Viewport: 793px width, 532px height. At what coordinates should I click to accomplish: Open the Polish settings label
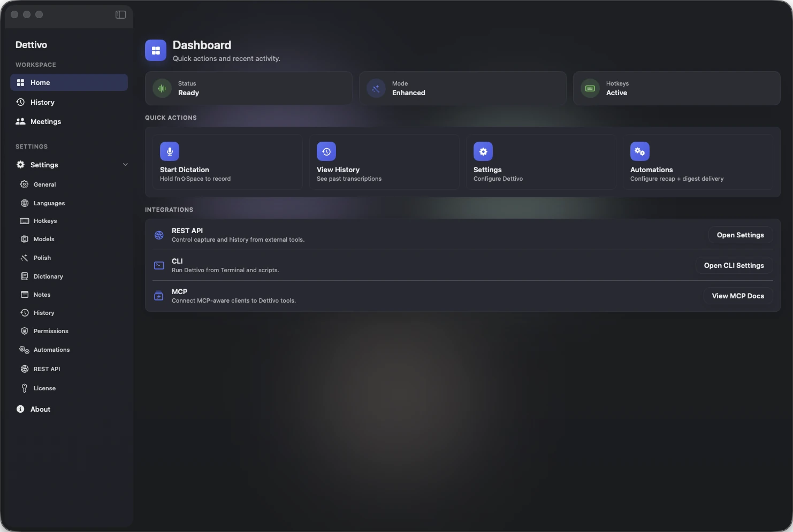click(42, 258)
